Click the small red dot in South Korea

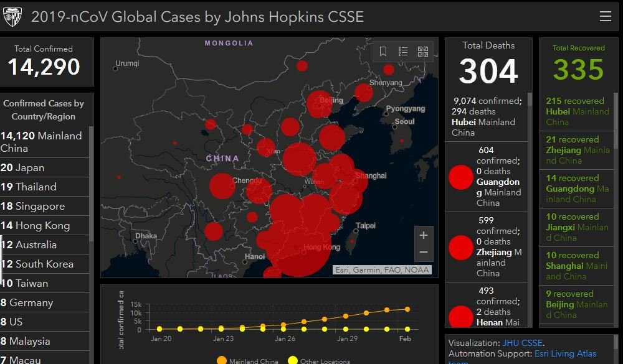[402, 141]
